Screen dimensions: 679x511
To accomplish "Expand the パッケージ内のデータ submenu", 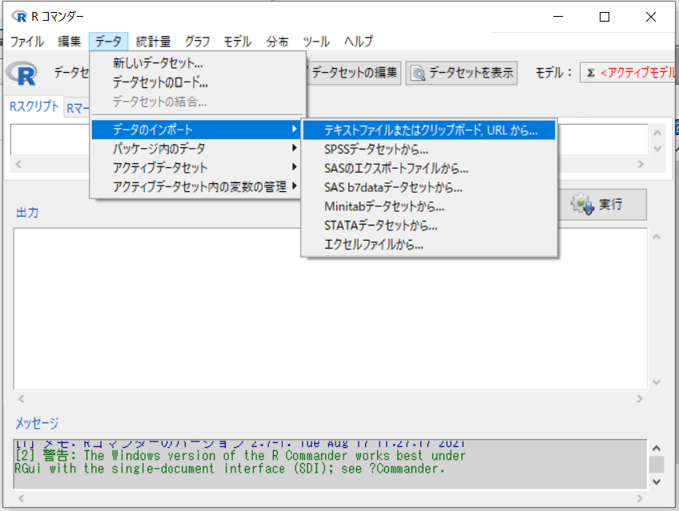I will tap(196, 149).
